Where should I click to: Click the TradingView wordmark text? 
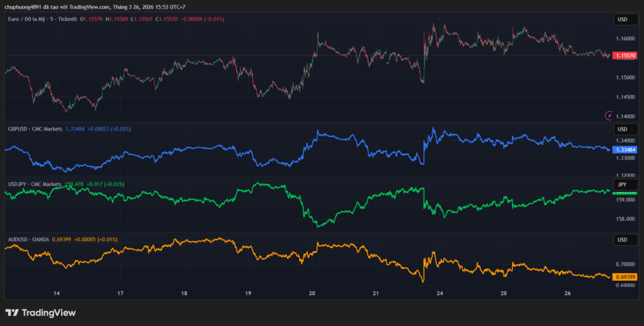coord(48,313)
